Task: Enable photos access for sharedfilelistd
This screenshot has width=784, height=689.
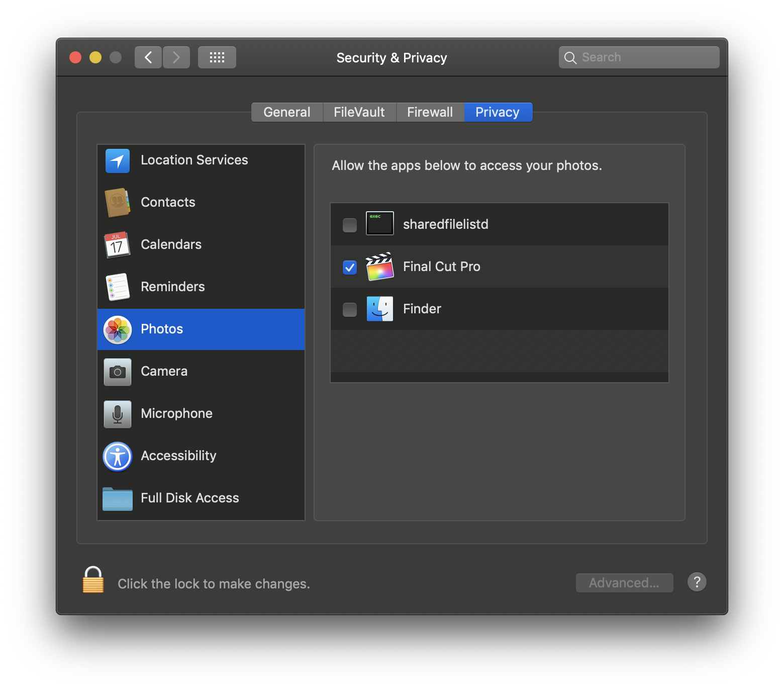Action: (x=350, y=225)
